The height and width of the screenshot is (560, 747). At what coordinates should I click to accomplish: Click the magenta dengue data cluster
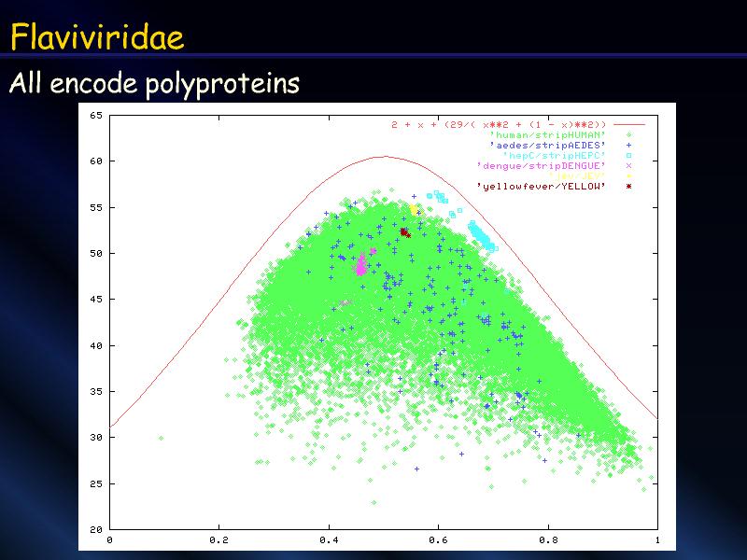point(361,264)
